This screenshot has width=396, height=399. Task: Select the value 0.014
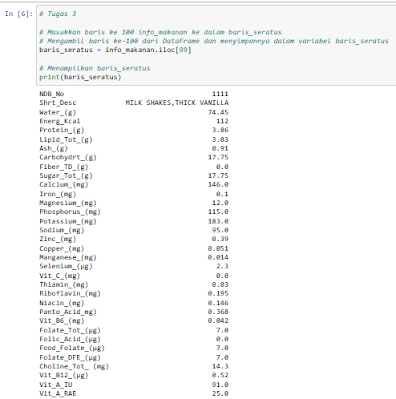point(218,258)
